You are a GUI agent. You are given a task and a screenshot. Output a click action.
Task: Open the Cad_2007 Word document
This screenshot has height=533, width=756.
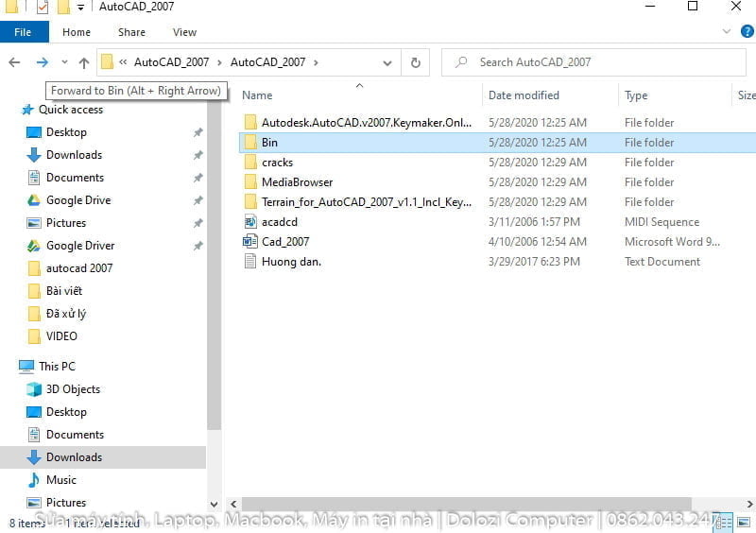click(x=284, y=242)
